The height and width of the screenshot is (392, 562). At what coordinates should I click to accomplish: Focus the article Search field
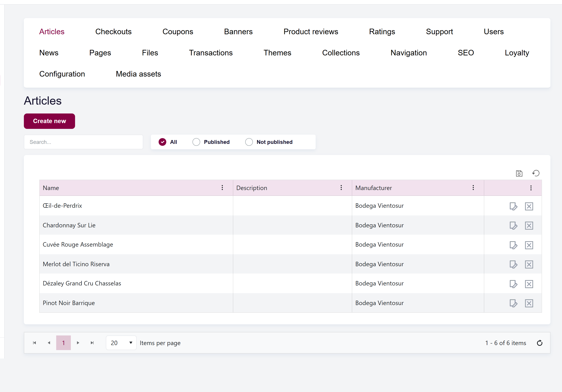pos(84,142)
